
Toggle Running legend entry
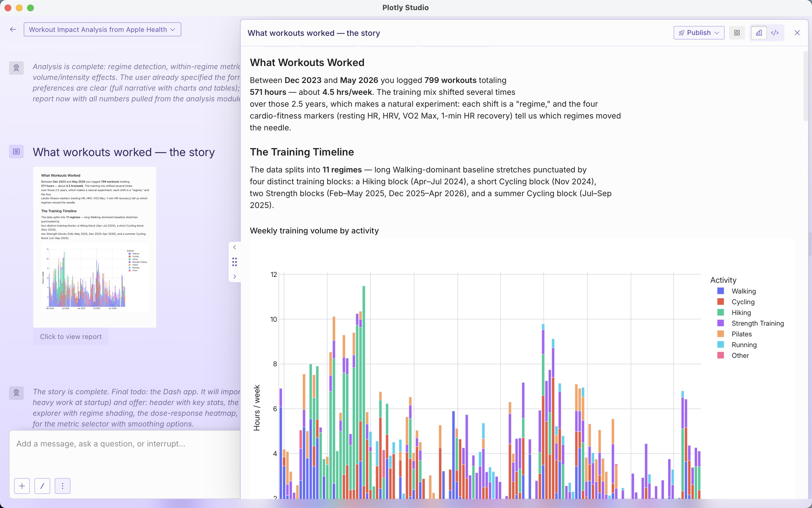tap(736, 345)
